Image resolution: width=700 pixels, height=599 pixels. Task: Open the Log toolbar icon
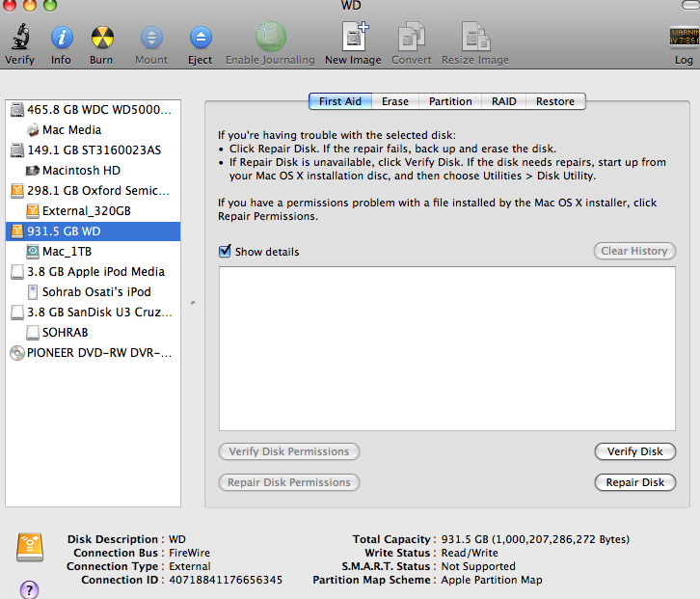[x=685, y=37]
